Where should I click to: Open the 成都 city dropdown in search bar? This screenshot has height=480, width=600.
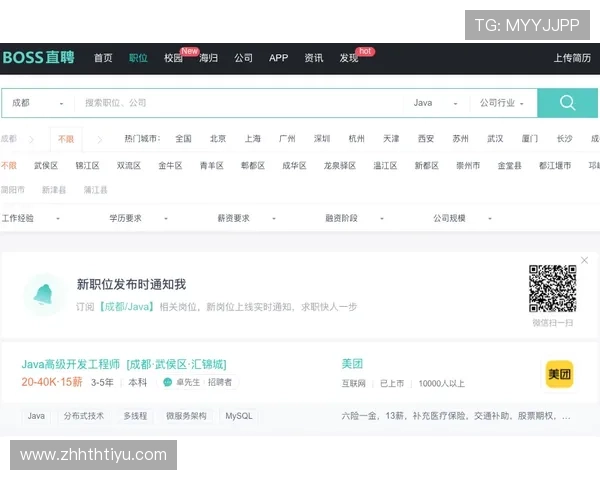click(38, 103)
